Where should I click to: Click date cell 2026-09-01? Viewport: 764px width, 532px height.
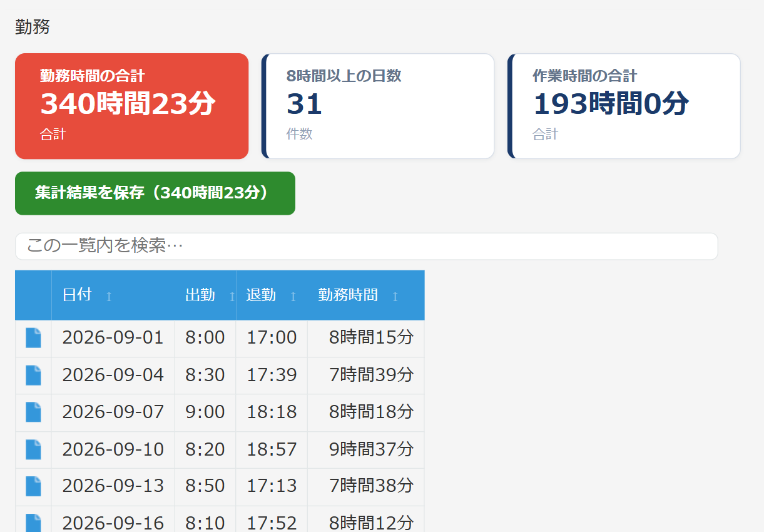click(x=113, y=338)
